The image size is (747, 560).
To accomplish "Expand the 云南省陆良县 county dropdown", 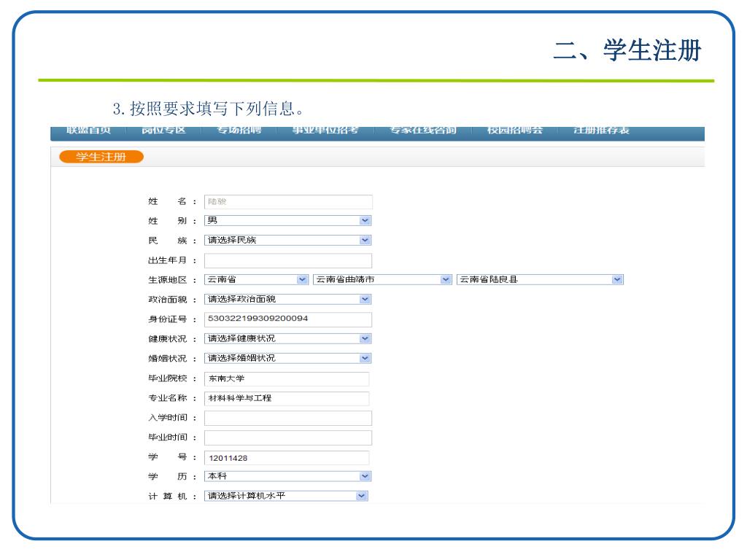I will pyautogui.click(x=540, y=279).
